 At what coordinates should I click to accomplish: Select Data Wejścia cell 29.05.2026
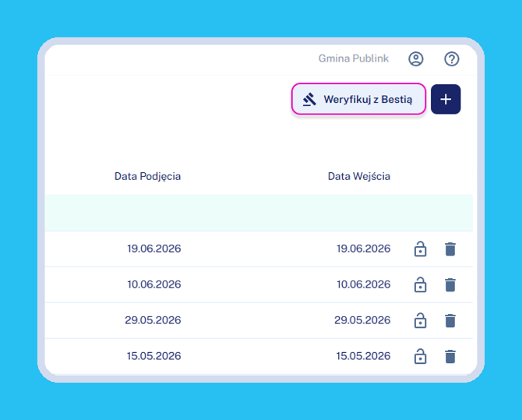pos(362,320)
